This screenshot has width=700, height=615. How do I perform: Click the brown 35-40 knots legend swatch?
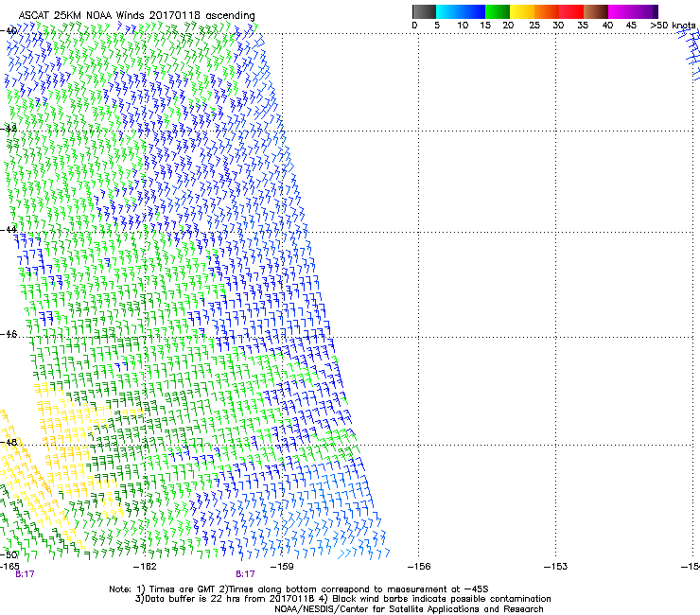tap(596, 11)
